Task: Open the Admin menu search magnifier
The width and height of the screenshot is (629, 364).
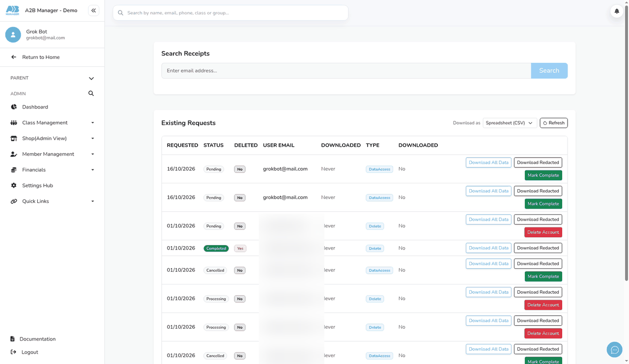Action: point(91,93)
